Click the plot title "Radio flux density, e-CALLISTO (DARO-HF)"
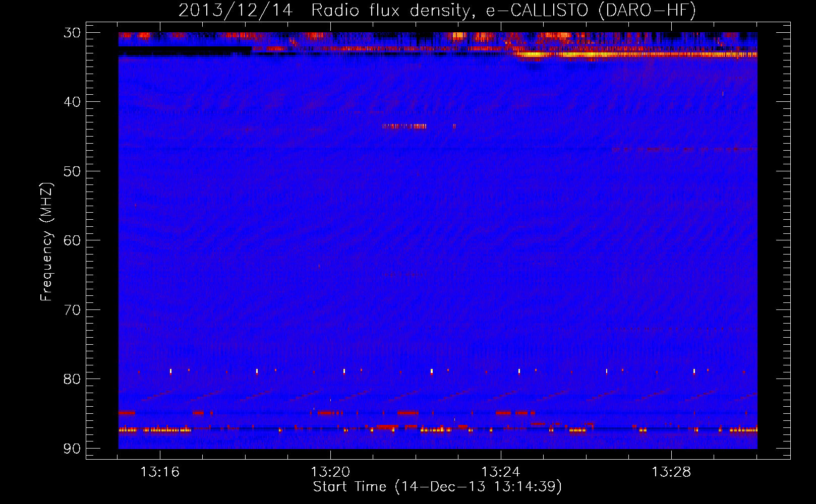Viewport: 816px width, 504px height. (504, 11)
